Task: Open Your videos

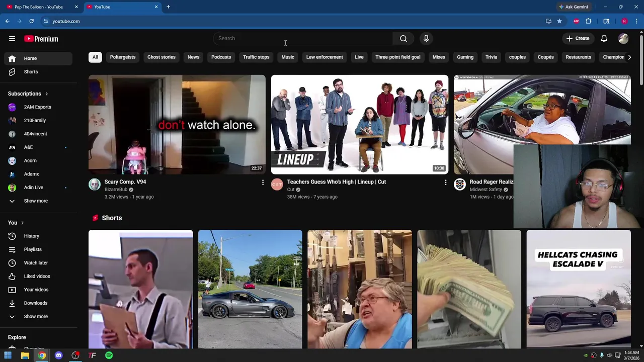Action: tap(38, 290)
